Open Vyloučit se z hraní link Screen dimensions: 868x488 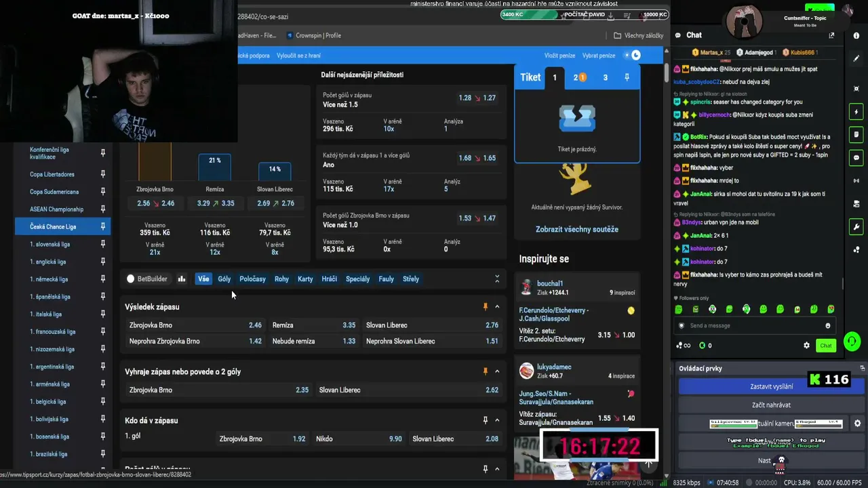click(298, 56)
